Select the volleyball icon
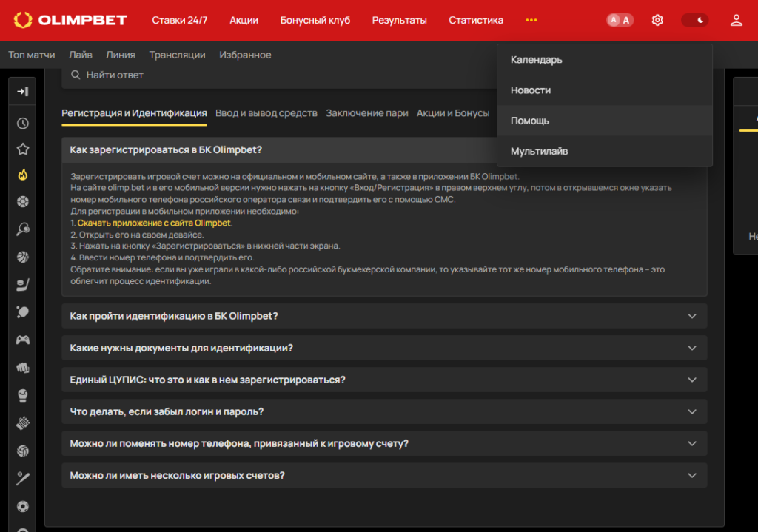 23,451
